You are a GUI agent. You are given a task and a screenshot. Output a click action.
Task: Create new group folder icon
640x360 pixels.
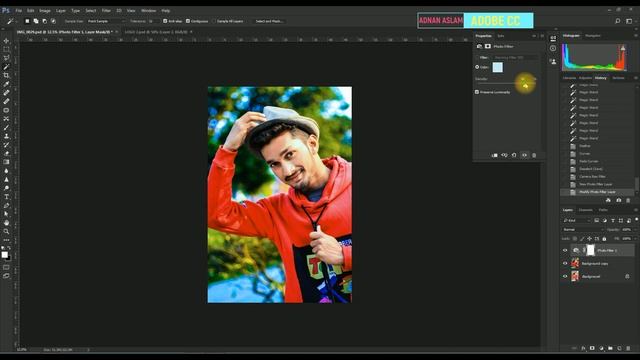click(610, 348)
